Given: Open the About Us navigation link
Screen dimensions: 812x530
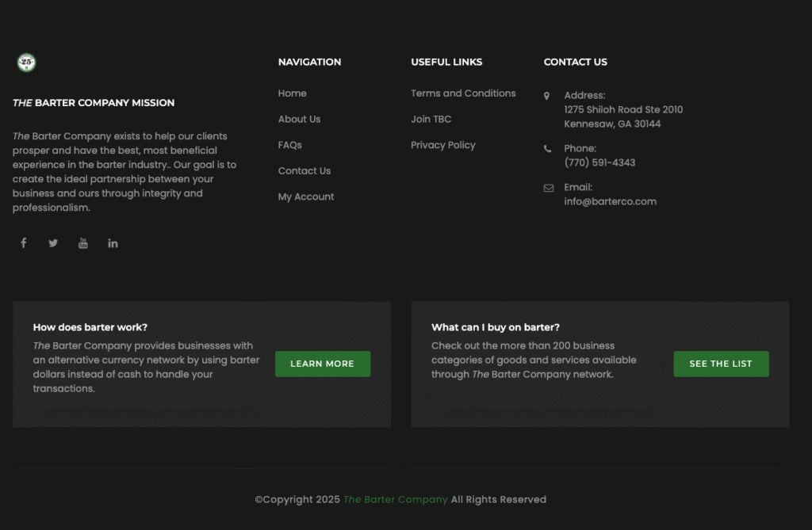Looking at the screenshot, I should pyautogui.click(x=299, y=120).
